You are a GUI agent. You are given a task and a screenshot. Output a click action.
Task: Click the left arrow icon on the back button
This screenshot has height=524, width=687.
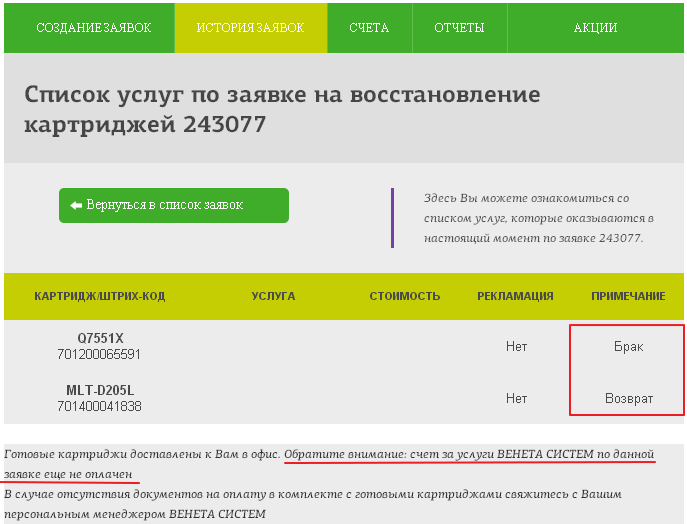pyautogui.click(x=75, y=205)
